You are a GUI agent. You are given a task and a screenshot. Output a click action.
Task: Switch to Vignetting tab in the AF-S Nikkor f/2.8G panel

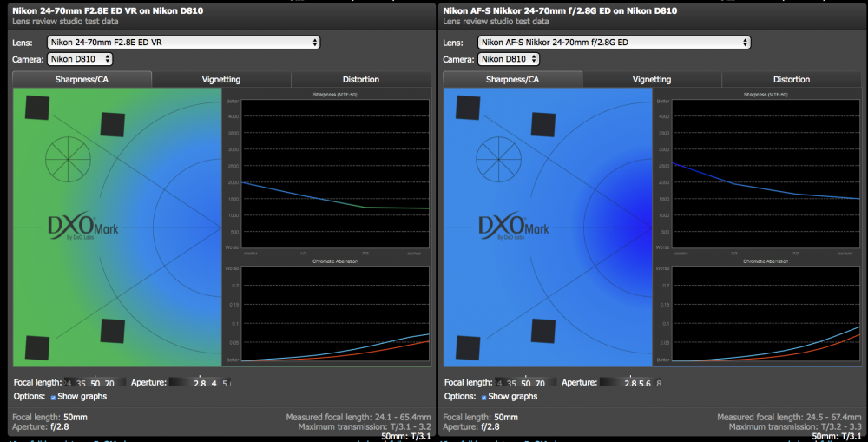click(x=652, y=79)
